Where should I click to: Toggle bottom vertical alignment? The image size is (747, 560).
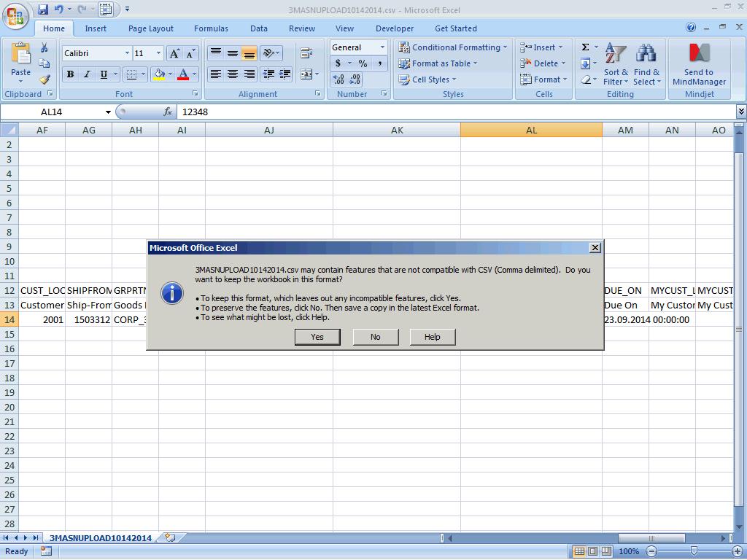click(249, 52)
